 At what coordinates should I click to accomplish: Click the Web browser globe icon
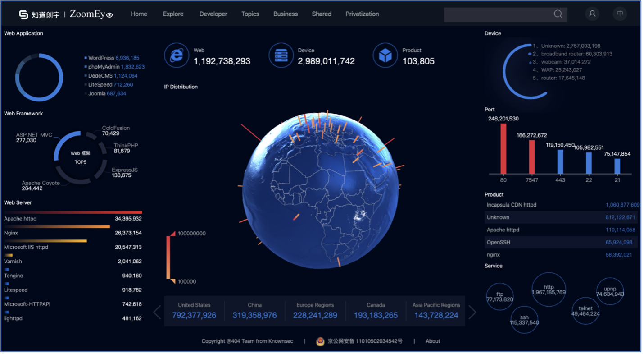177,55
